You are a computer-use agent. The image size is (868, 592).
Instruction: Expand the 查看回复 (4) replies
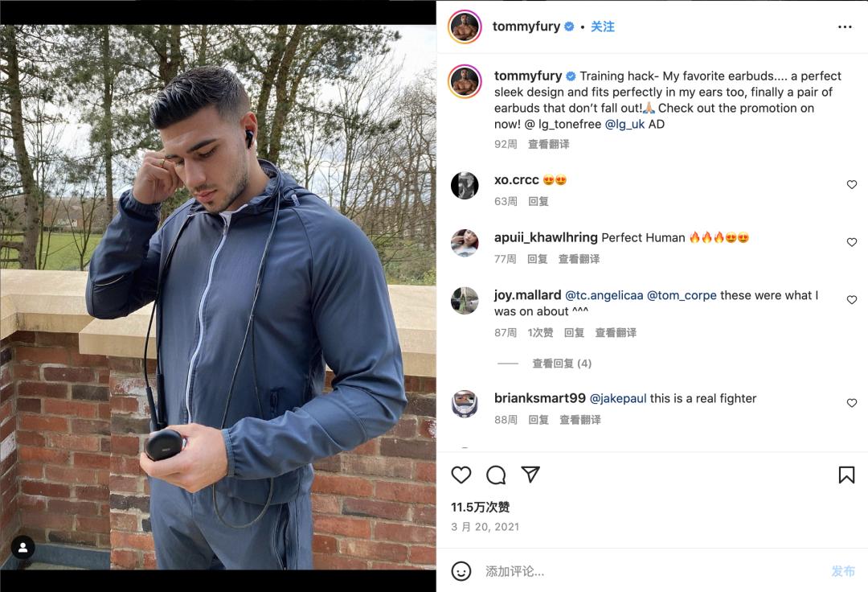click(562, 364)
